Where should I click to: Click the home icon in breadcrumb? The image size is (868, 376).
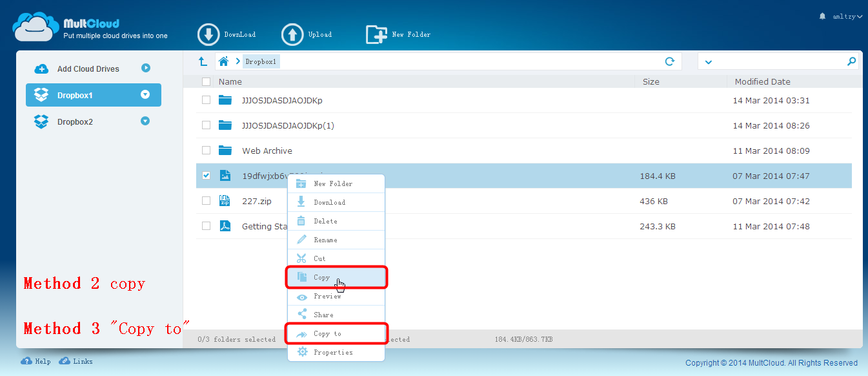pyautogui.click(x=223, y=61)
